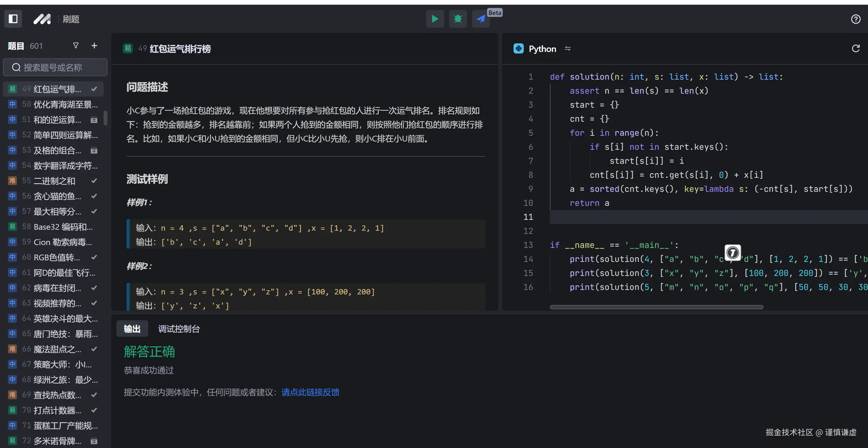Click the green Run code button

coord(435,19)
